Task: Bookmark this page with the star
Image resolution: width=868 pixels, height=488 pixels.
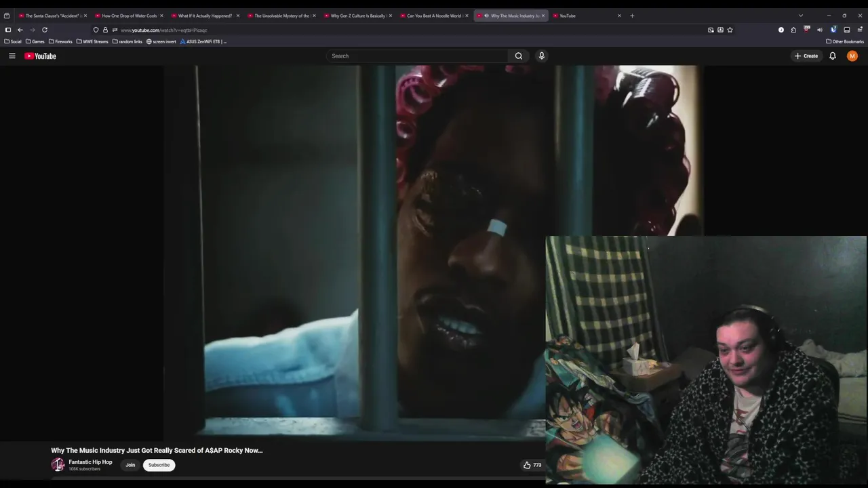Action: [x=730, y=30]
